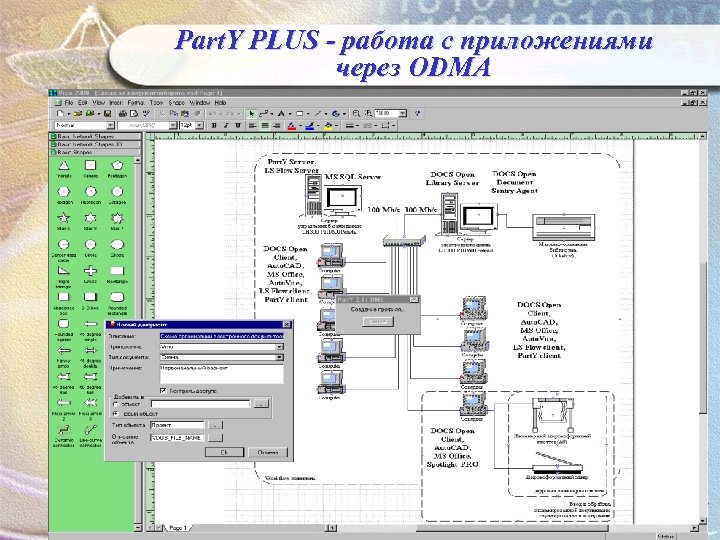Click the button in PartY DMS popup
This screenshot has width=720, height=540.
(x=378, y=322)
